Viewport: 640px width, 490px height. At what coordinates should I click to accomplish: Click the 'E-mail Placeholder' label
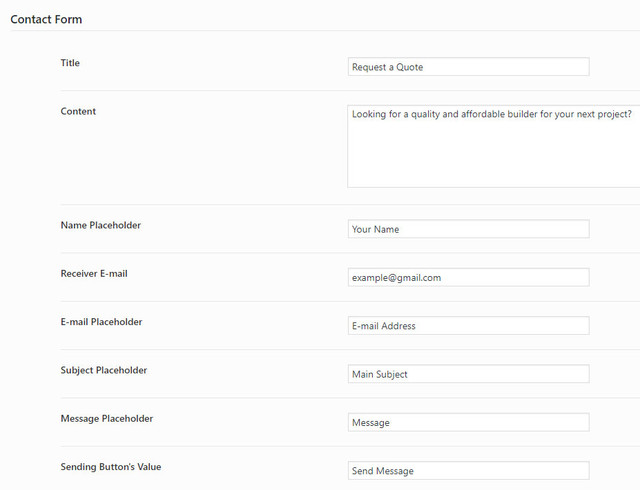coord(101,322)
